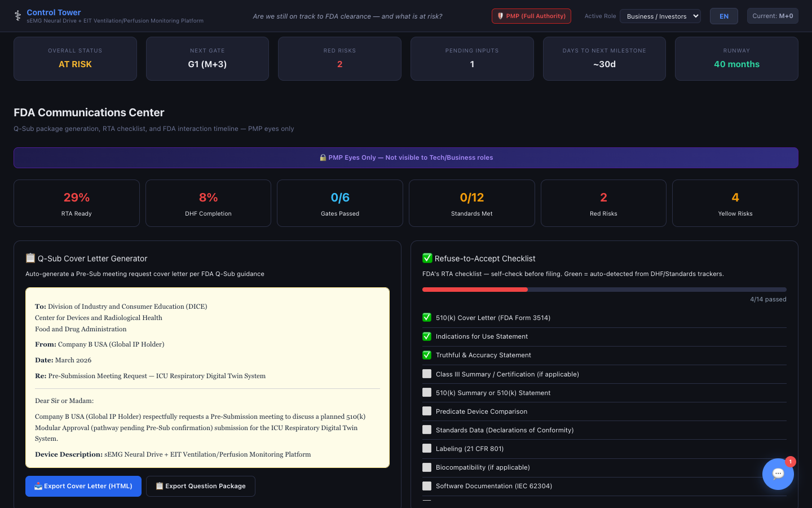Viewport: 812px width, 508px height.
Task: Open the chat bubble widget
Action: coord(778,474)
